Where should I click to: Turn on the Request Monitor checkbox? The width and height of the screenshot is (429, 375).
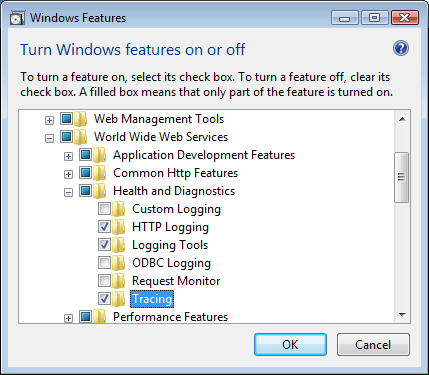point(104,281)
